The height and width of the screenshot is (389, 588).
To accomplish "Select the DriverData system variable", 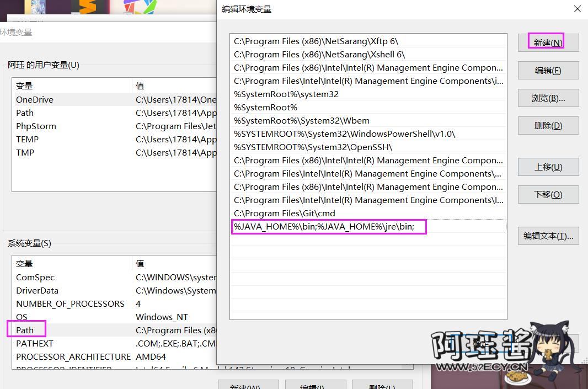I will point(114,290).
